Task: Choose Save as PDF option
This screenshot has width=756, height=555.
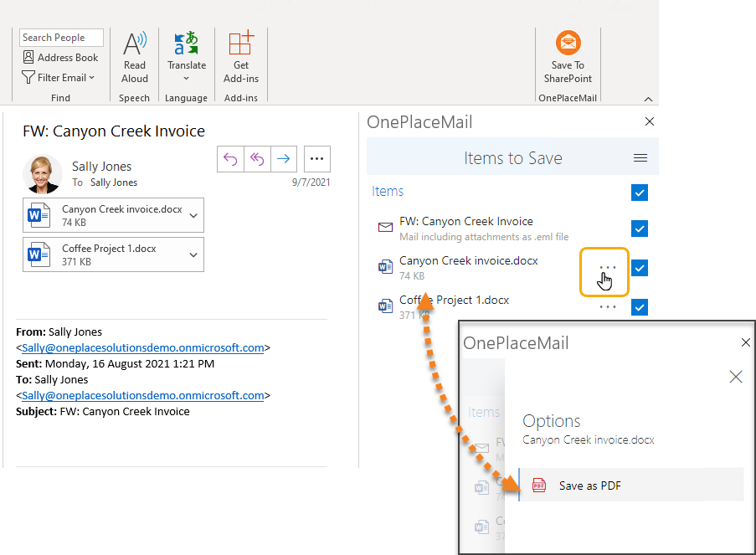Action: [589, 486]
